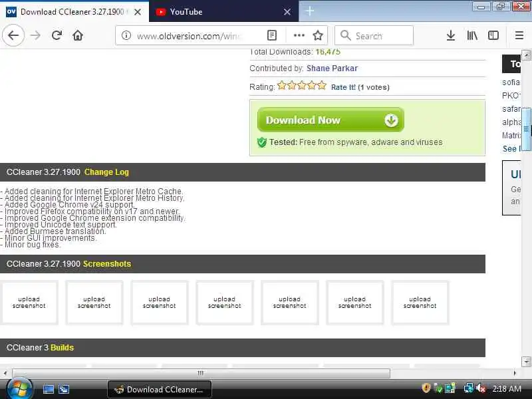The width and height of the screenshot is (532, 399).
Task: Go back to the previous page
Action: coord(13,35)
